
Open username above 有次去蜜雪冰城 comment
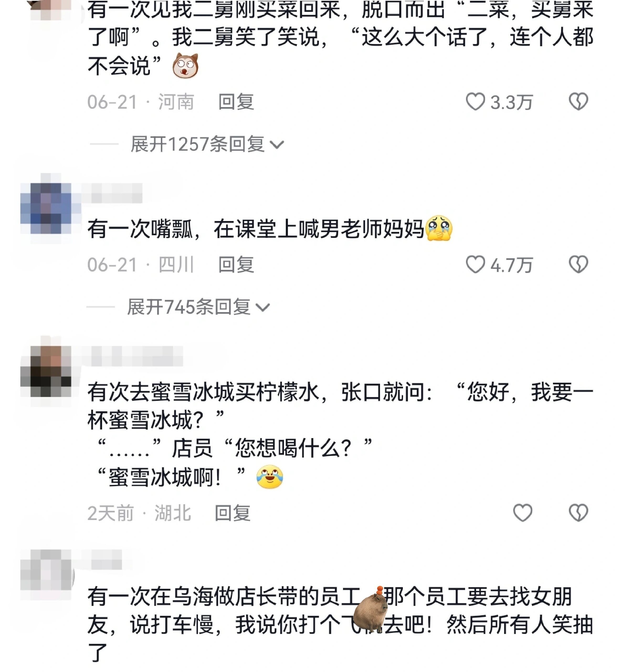coord(132,356)
